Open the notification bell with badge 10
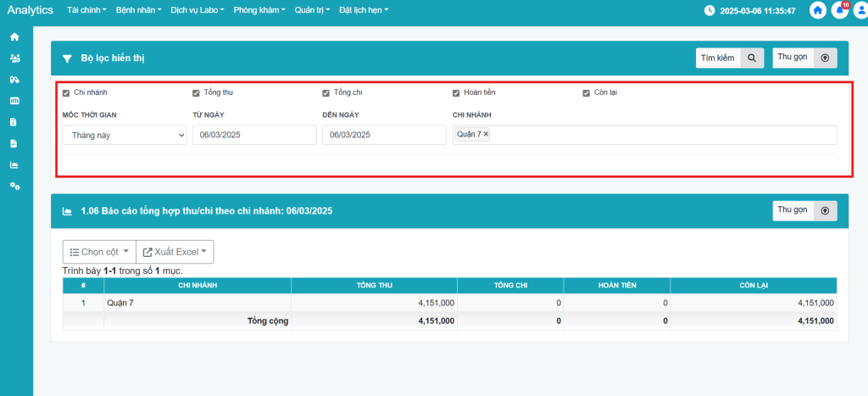This screenshot has height=396, width=868. point(840,11)
